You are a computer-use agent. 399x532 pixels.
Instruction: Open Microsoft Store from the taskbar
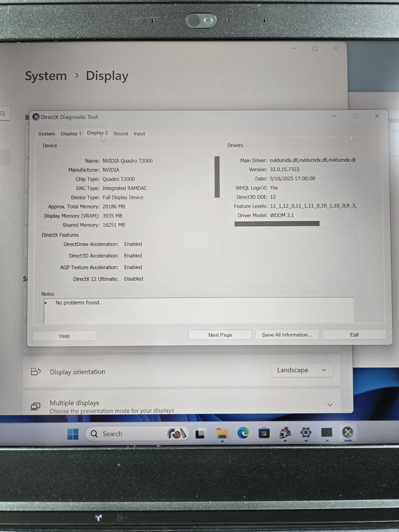(x=264, y=433)
